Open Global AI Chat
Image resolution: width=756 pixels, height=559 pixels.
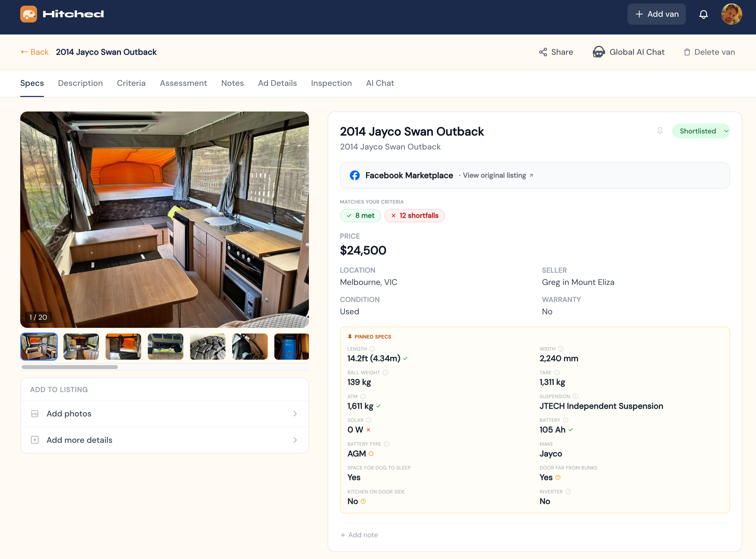coord(628,52)
